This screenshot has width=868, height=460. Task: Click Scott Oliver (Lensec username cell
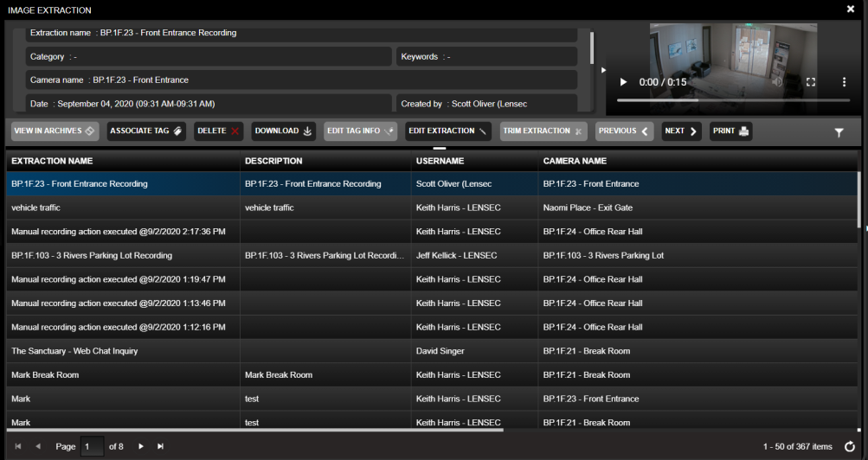pyautogui.click(x=474, y=183)
